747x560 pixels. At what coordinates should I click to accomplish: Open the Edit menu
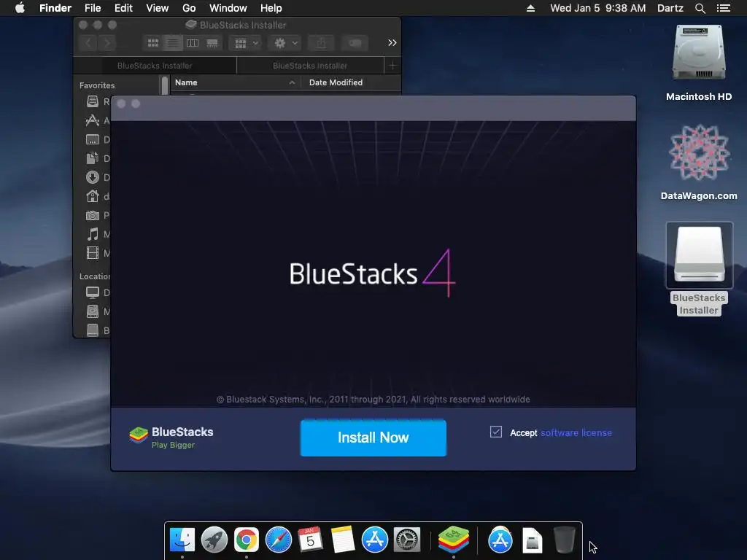(x=123, y=8)
